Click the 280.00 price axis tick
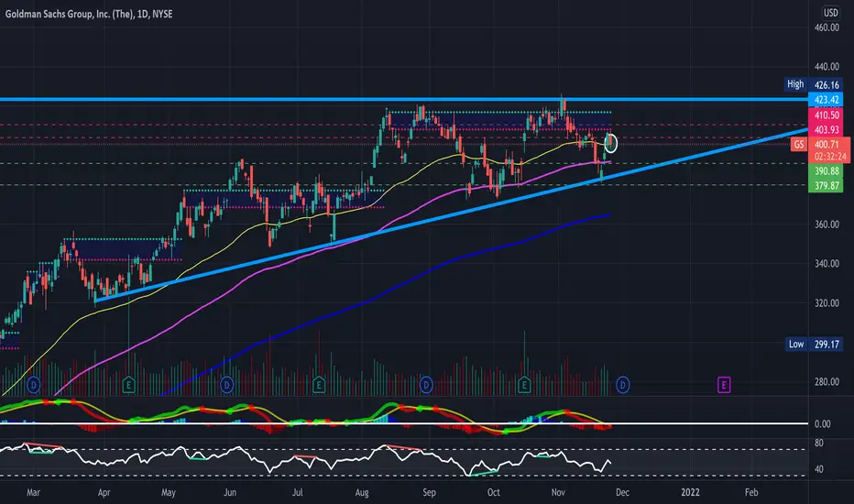The height and width of the screenshot is (504, 854). 827,382
